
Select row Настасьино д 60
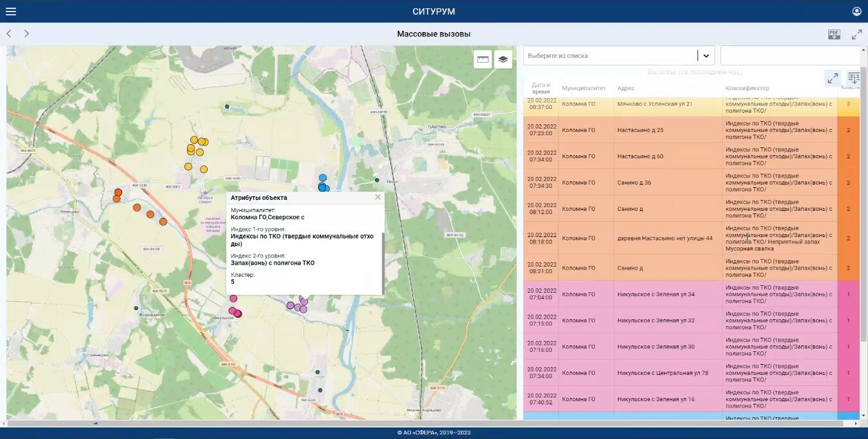click(x=691, y=156)
